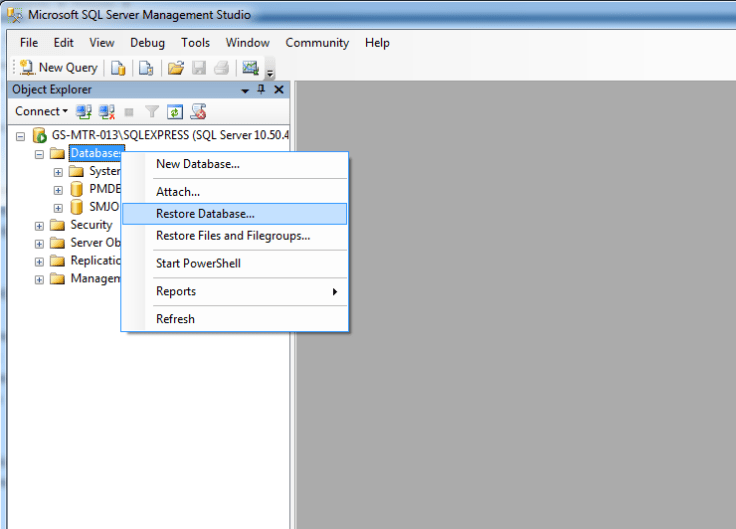The image size is (736, 529).
Task: Click the New Query toolbar button
Action: coord(58,68)
